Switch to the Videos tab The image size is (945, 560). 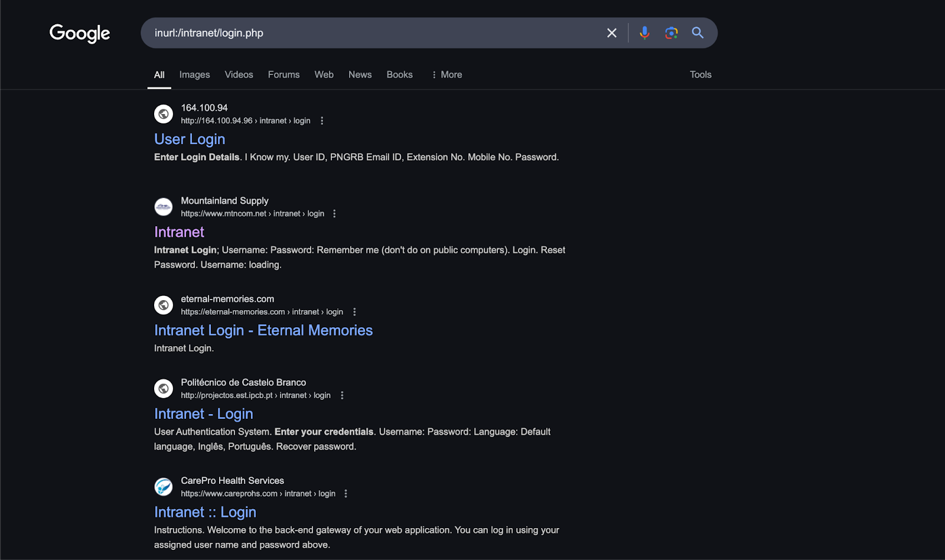coord(239,74)
